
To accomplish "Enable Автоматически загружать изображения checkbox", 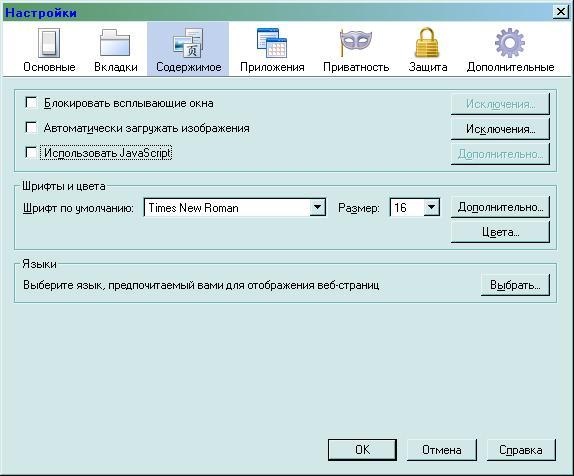I will click(31, 128).
